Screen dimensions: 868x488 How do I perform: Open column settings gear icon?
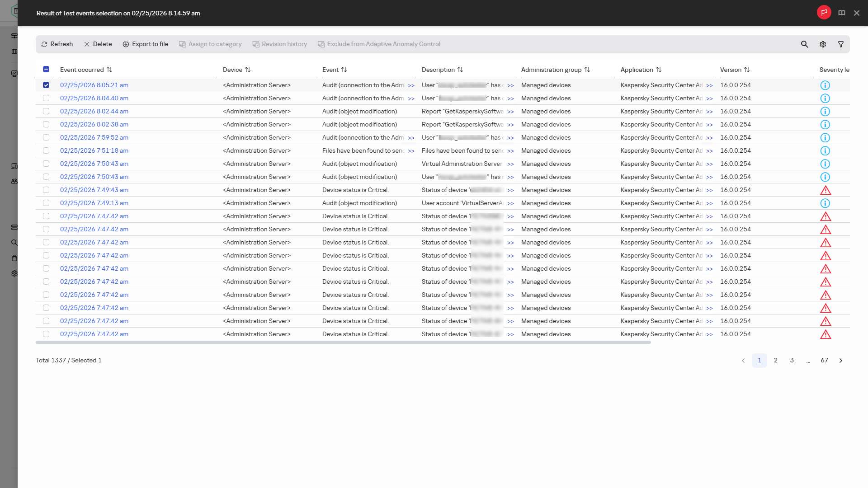point(823,44)
